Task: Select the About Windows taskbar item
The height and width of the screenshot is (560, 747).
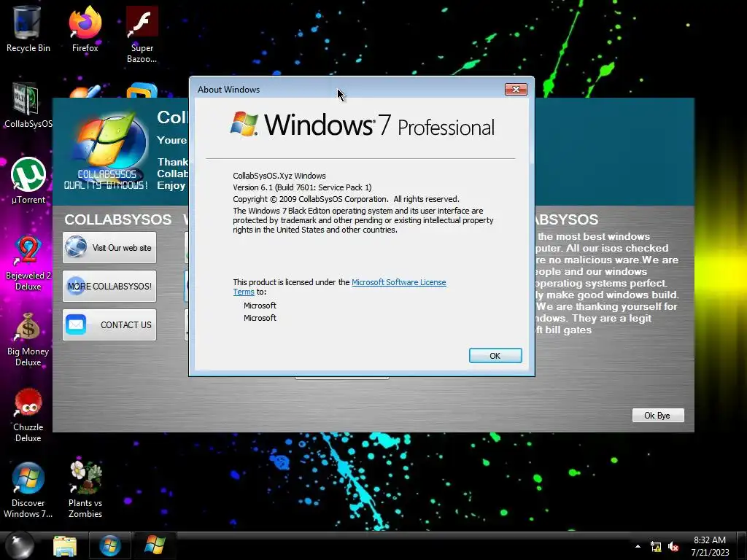Action: (155, 546)
